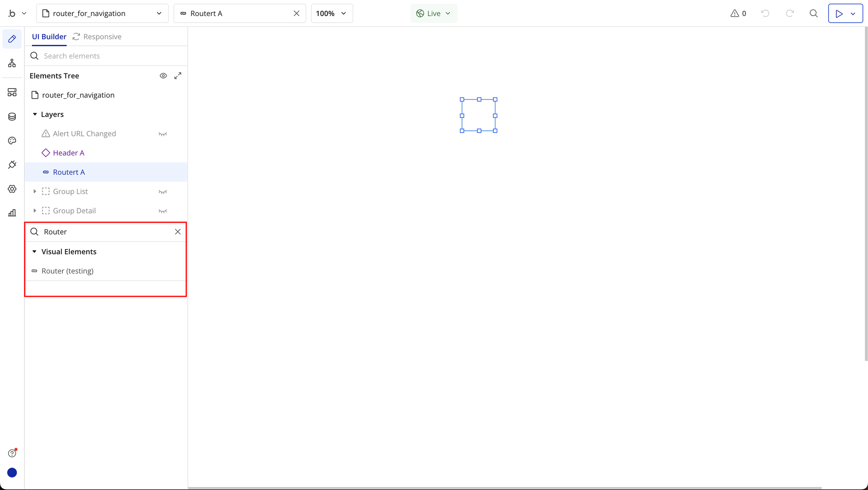Open the help question mark icon
Viewport: 868px width, 490px height.
[x=12, y=453]
